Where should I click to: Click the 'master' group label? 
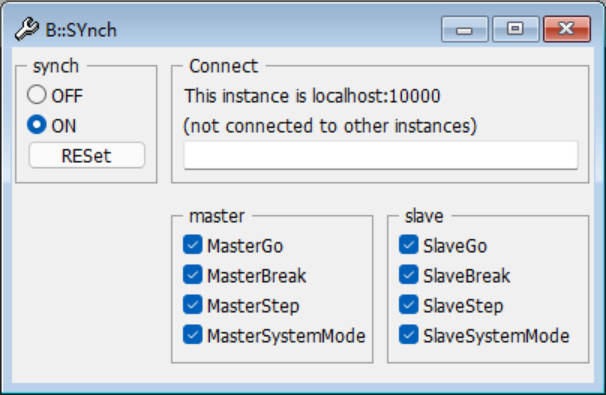click(217, 216)
